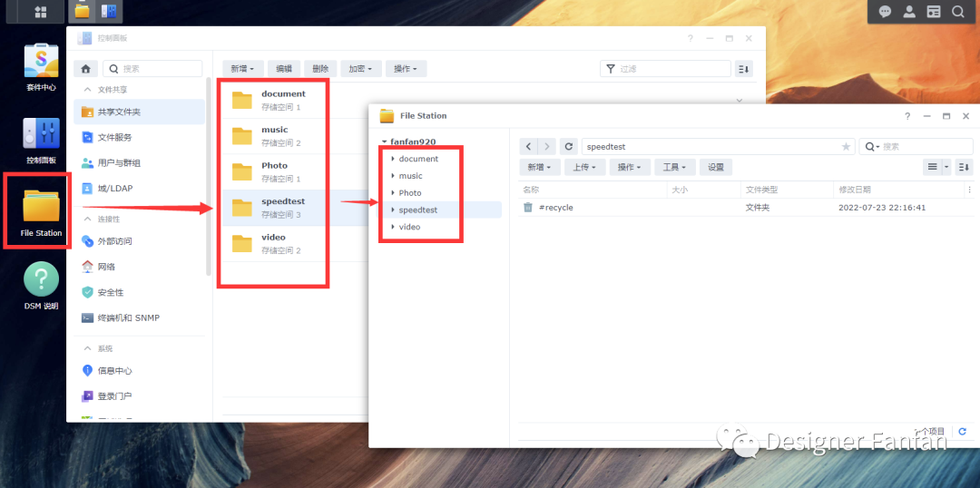Open the 加密 dropdown in Control Panel

[361, 69]
